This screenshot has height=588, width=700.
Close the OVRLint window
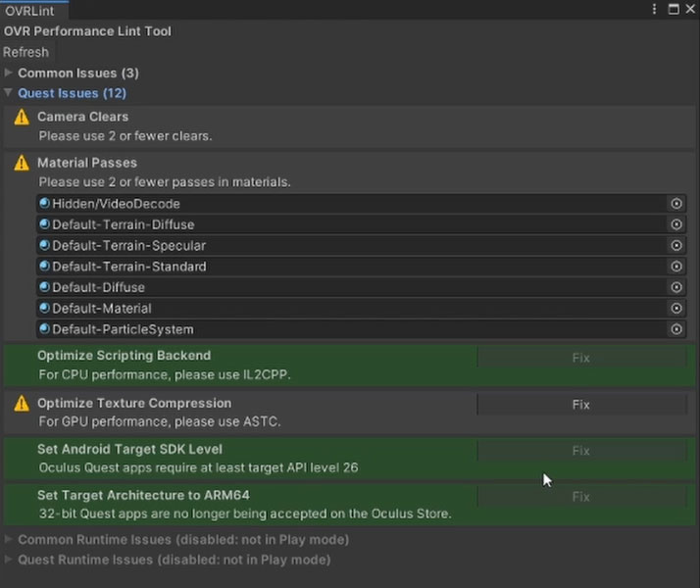pyautogui.click(x=690, y=9)
